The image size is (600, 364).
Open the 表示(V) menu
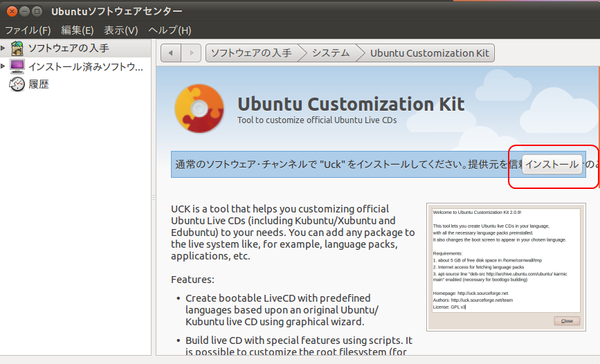pyautogui.click(x=121, y=30)
